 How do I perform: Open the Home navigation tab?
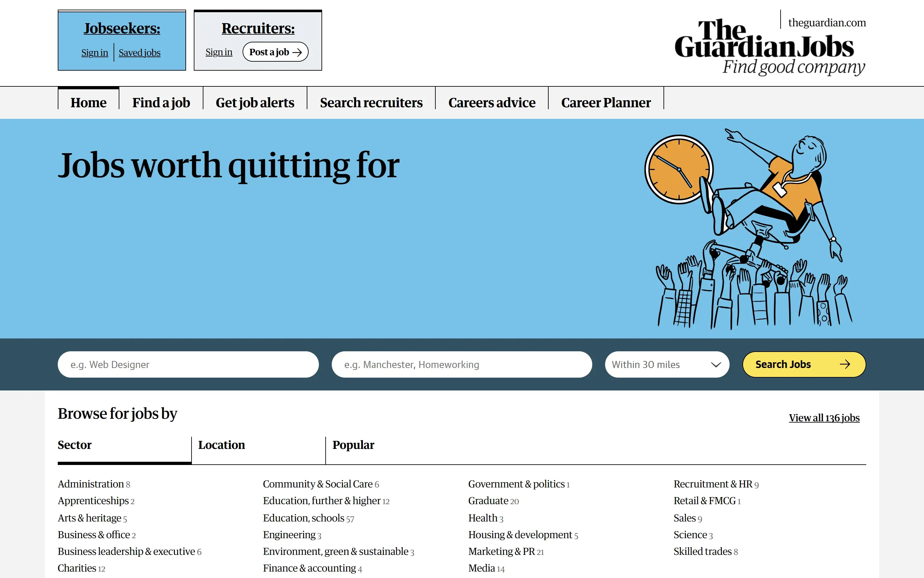click(x=89, y=102)
